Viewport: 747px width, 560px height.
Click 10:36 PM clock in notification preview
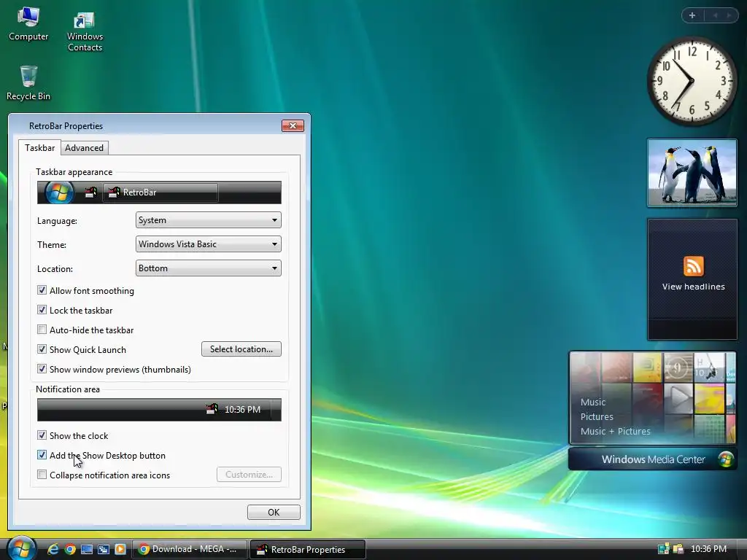point(242,410)
